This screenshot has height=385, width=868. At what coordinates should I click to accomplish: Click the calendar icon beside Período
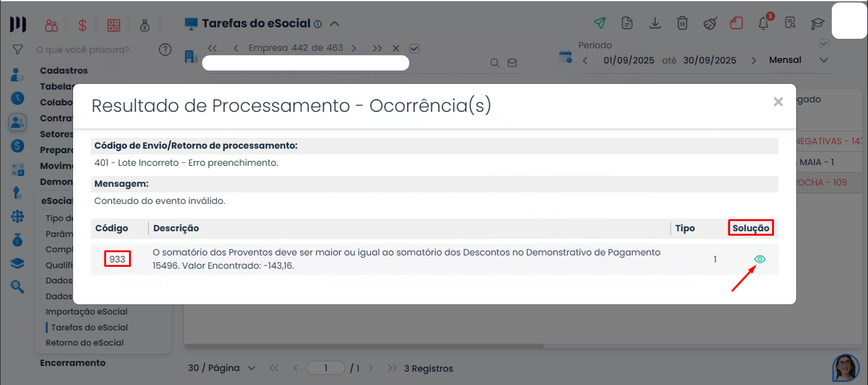coord(565,57)
